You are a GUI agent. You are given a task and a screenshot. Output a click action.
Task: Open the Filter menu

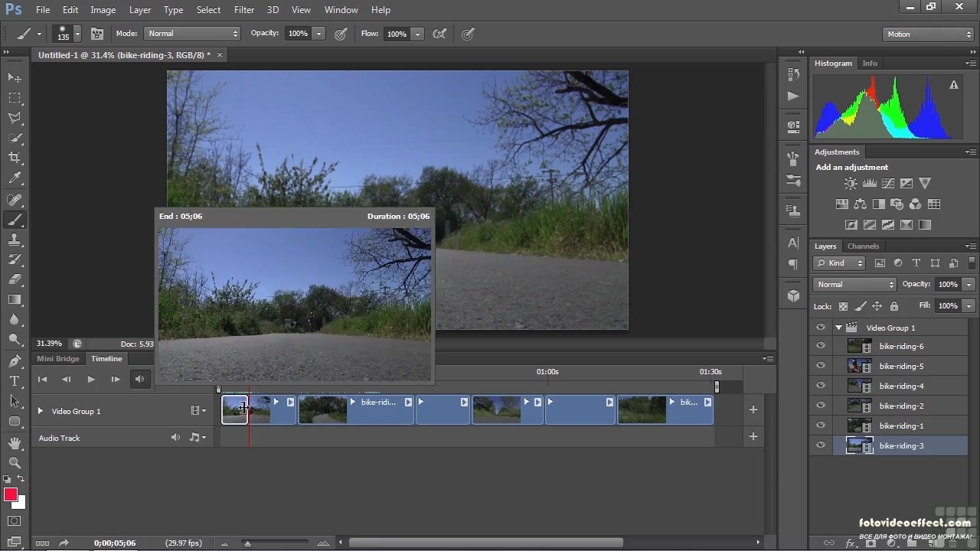(x=244, y=10)
